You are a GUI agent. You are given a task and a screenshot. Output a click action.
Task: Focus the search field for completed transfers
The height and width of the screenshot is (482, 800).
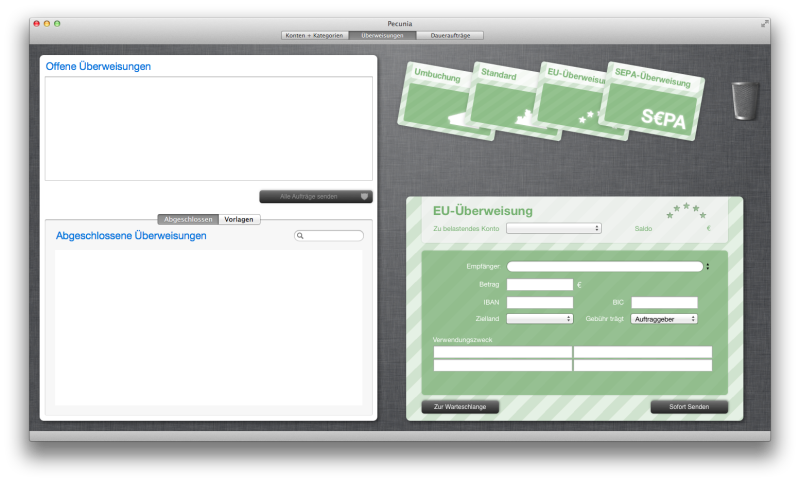click(329, 236)
